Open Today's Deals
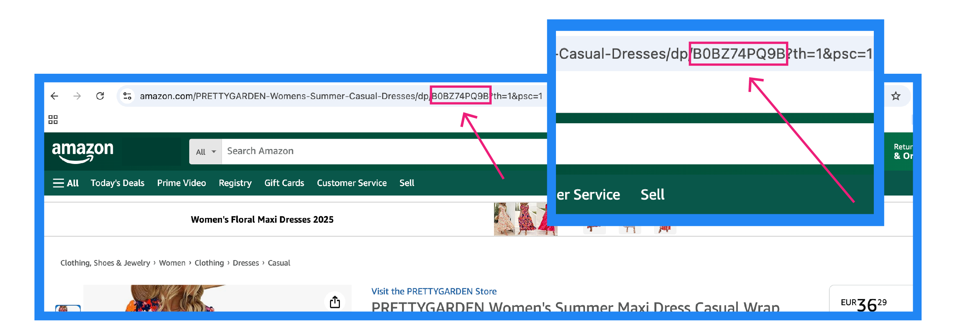 [x=117, y=183]
